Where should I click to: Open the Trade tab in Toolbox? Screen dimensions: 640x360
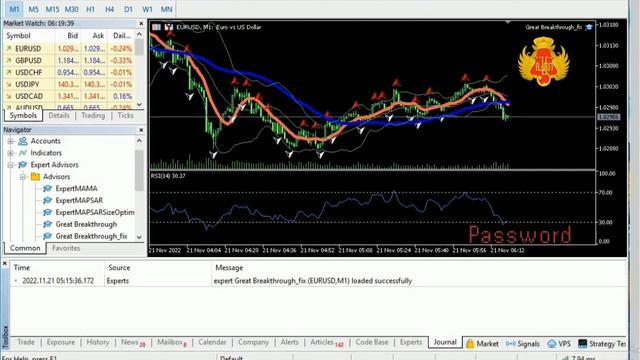tap(26, 342)
